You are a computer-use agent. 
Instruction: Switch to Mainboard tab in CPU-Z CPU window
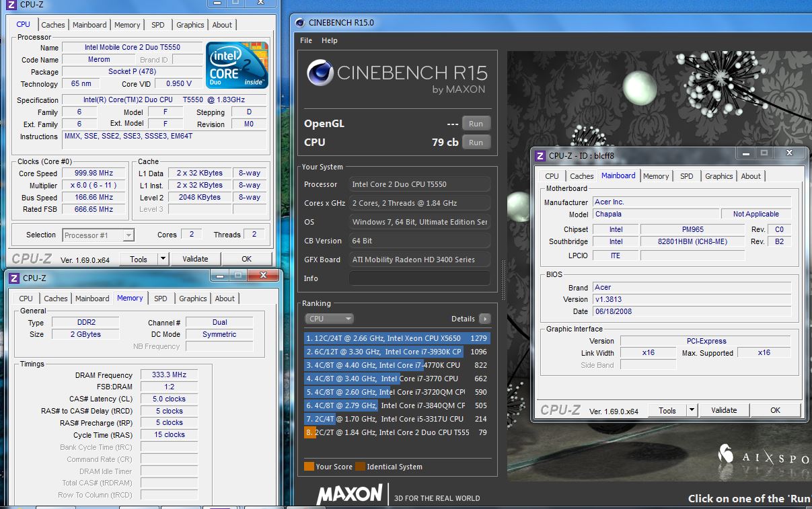click(89, 25)
